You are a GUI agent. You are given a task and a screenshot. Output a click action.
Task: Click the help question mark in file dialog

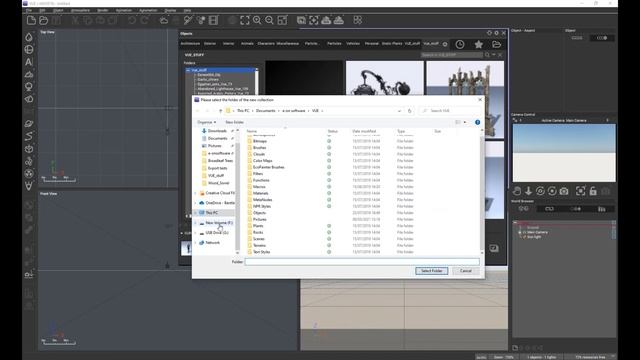click(477, 122)
